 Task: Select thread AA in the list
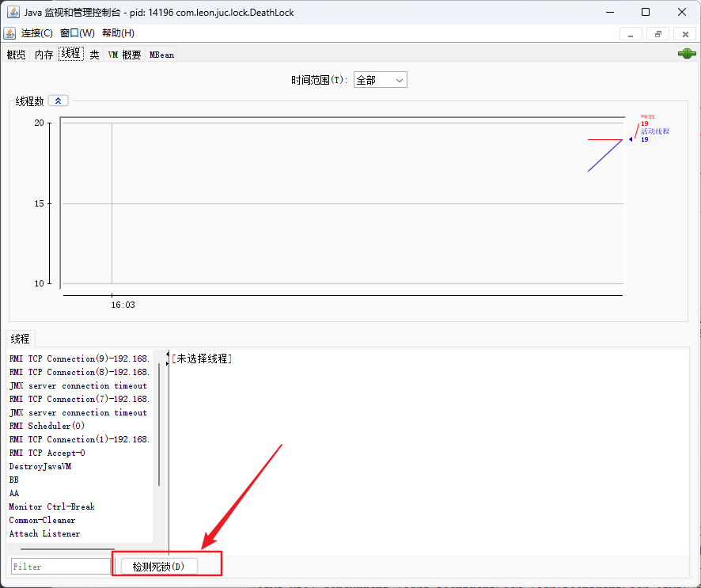14,493
